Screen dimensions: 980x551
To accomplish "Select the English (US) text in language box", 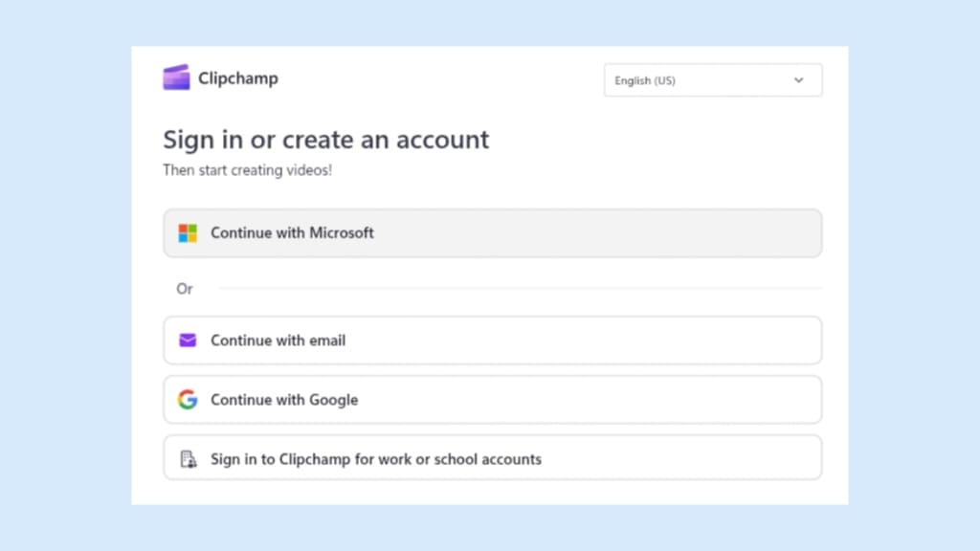I will 644,80.
